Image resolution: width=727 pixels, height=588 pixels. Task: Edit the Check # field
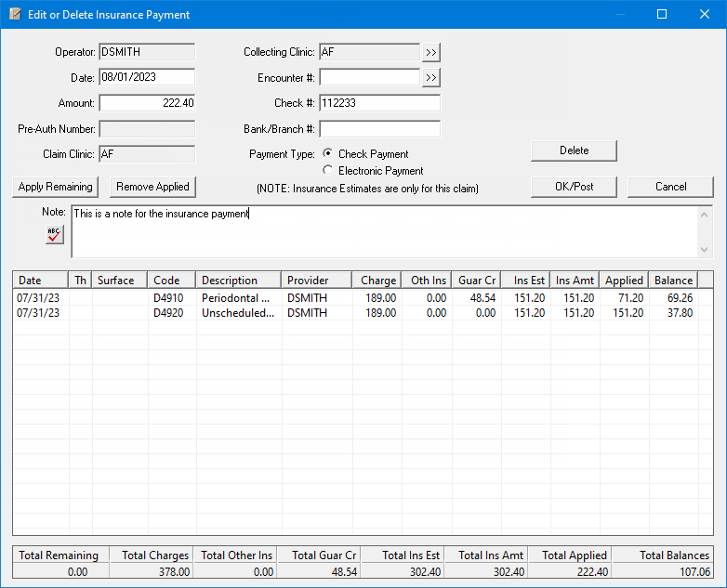coord(378,103)
